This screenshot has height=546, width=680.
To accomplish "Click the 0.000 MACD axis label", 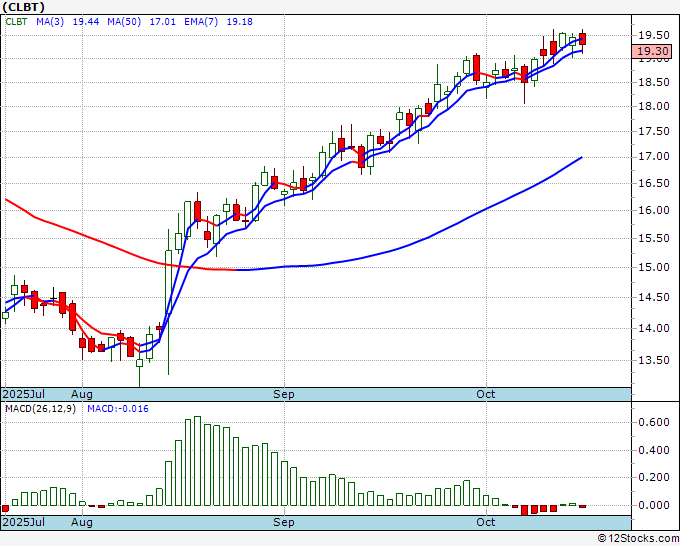I will (653, 505).
